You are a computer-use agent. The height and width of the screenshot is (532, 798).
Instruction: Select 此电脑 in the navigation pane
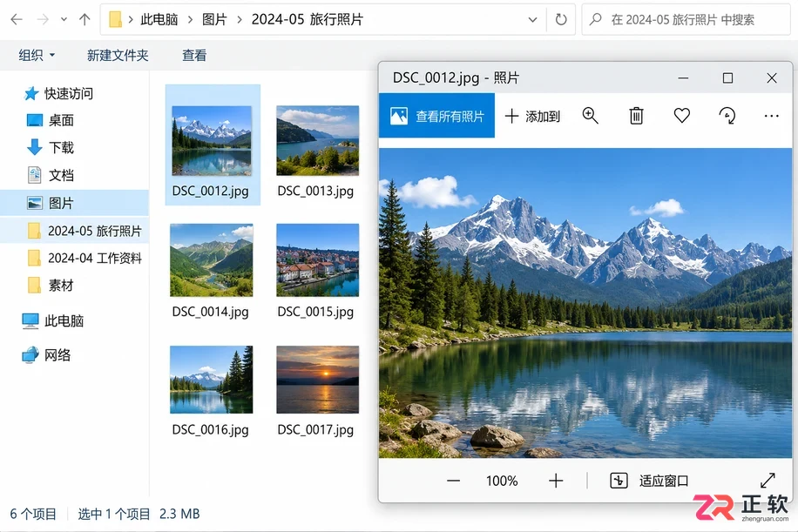[x=53, y=321]
